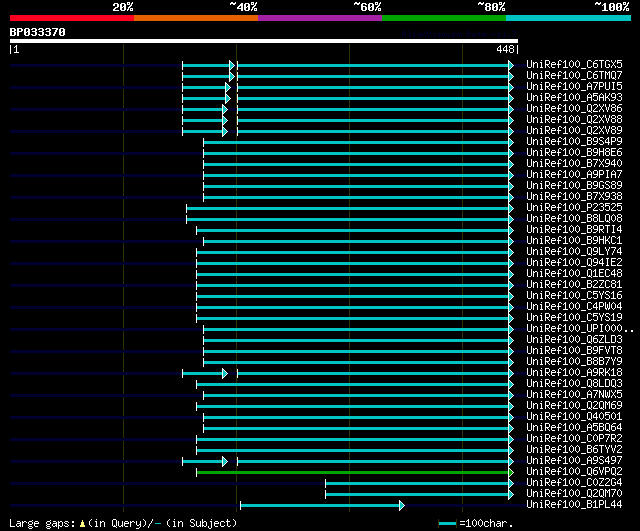640x531 pixels.
Task: Select the UniRef100_B9FVT8 label
Action: click(574, 351)
